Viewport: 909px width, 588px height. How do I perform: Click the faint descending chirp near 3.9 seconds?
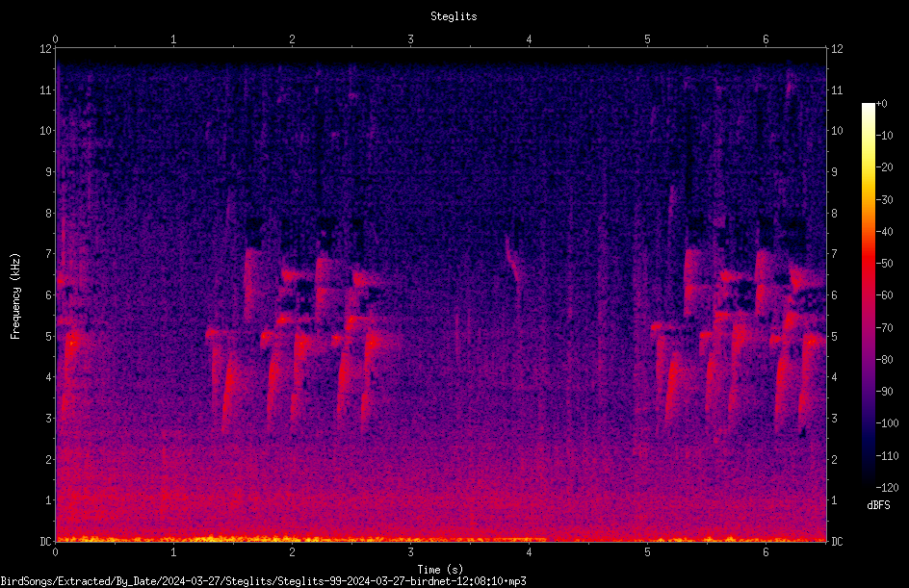[512, 261]
